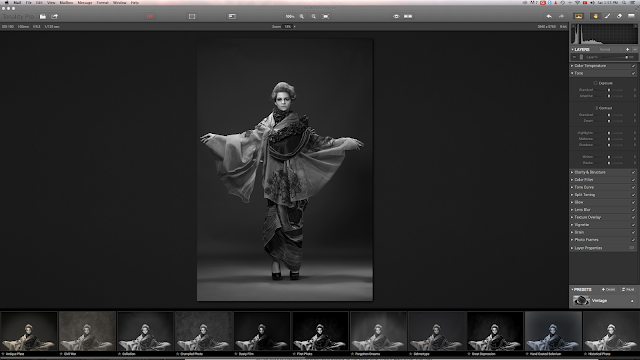Click the add layer plus button
The width and height of the screenshot is (640, 360).
[x=627, y=49]
